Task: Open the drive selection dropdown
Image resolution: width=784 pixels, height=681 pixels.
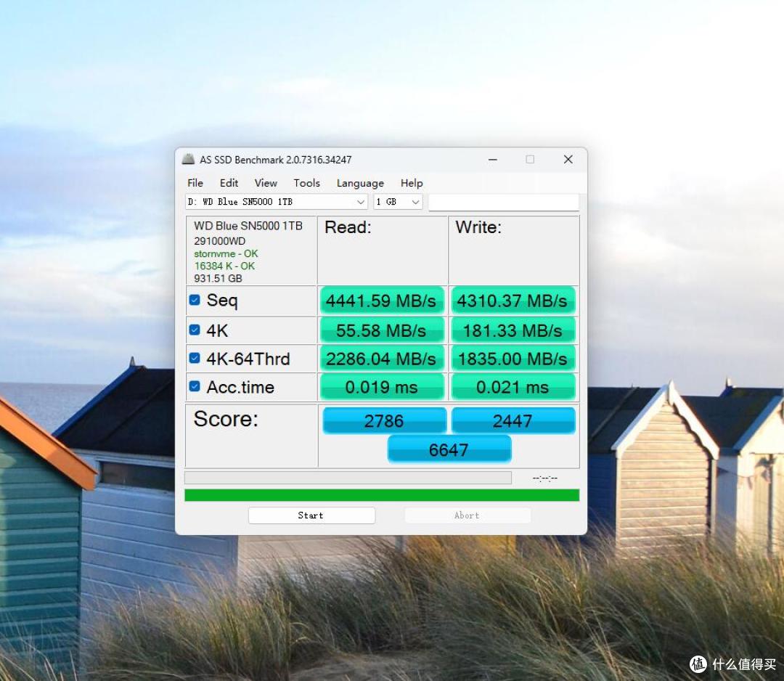Action: [277, 202]
